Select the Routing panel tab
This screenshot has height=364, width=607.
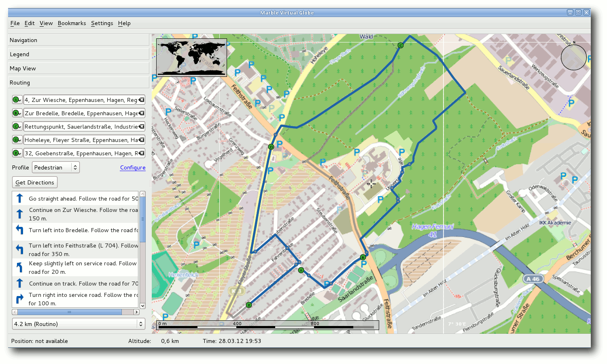(79, 83)
